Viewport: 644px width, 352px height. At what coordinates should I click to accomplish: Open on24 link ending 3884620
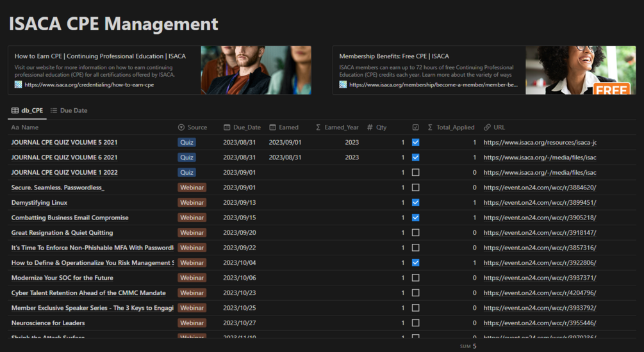tap(540, 188)
